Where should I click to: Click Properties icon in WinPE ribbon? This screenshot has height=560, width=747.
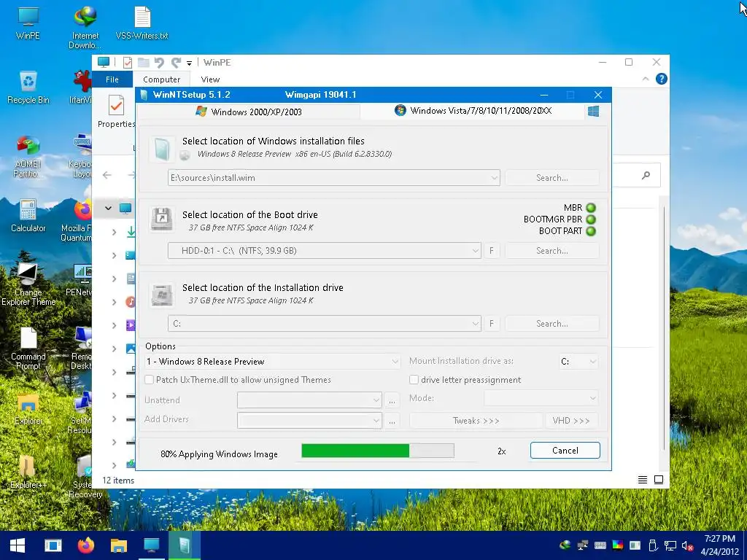[116, 106]
